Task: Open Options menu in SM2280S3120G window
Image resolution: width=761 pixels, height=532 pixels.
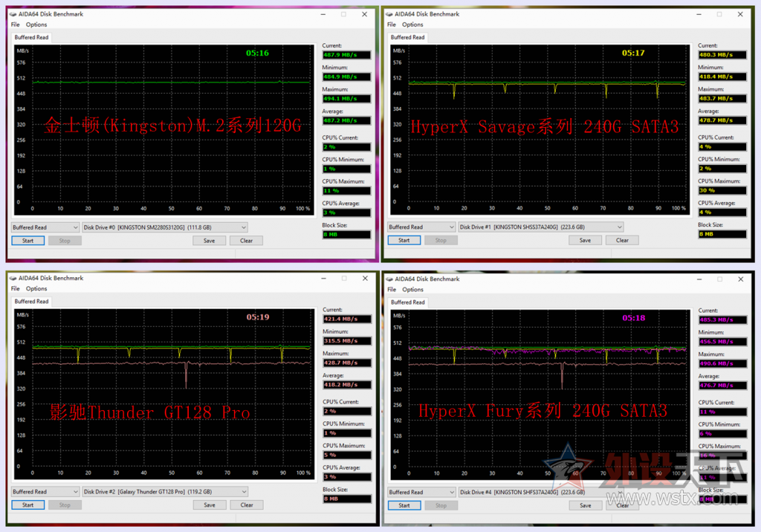Action: (36, 25)
